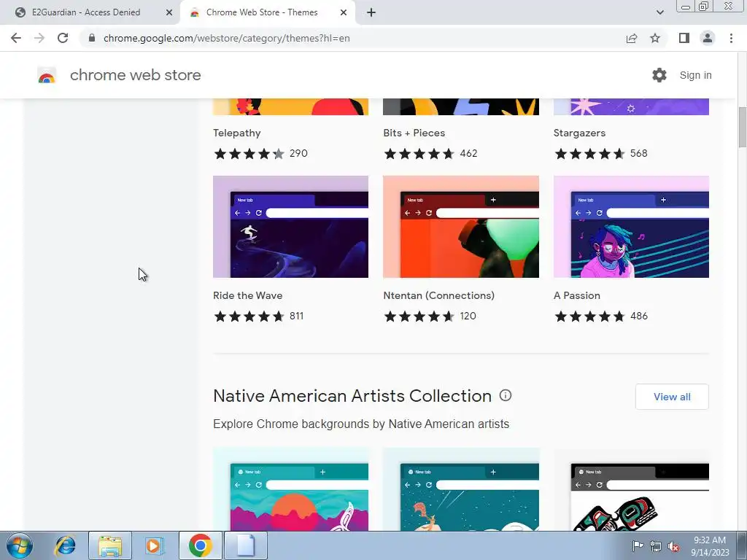
Task: Click the A Passion title text
Action: pos(577,295)
